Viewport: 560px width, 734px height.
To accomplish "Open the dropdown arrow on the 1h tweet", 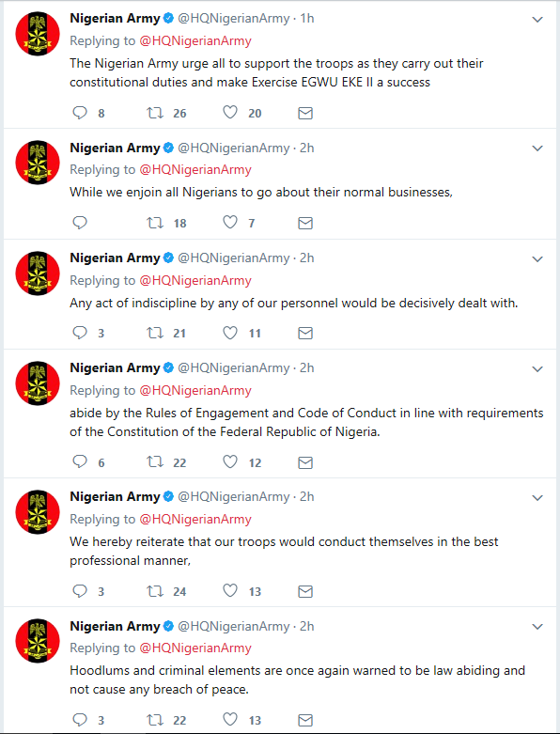I will click(x=537, y=20).
